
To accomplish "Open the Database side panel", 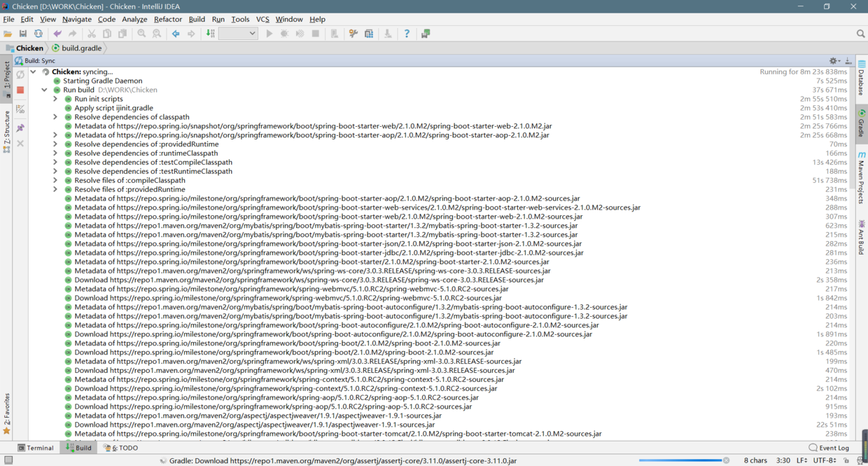I will [x=862, y=78].
